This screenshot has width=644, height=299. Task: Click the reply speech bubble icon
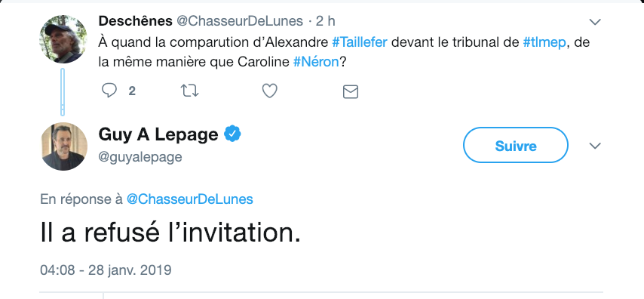pyautogui.click(x=109, y=91)
